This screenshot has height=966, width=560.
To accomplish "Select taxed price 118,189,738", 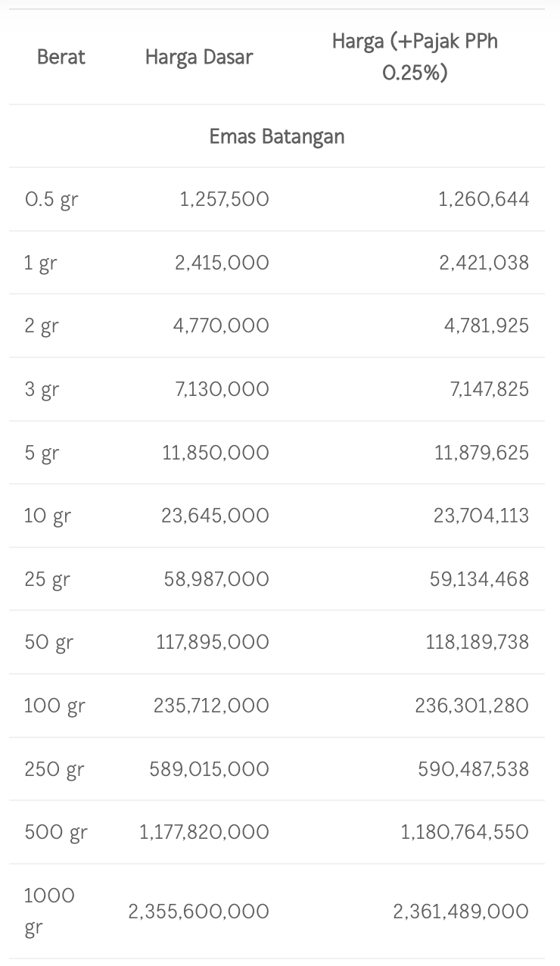I will pyautogui.click(x=477, y=642).
